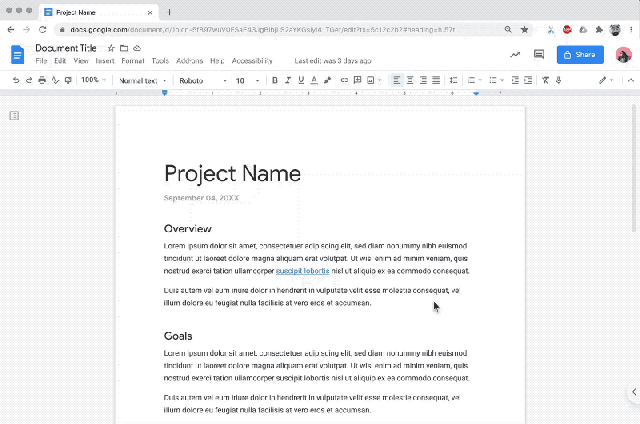Toggle underline formatting
The height and width of the screenshot is (424, 640).
click(x=301, y=80)
